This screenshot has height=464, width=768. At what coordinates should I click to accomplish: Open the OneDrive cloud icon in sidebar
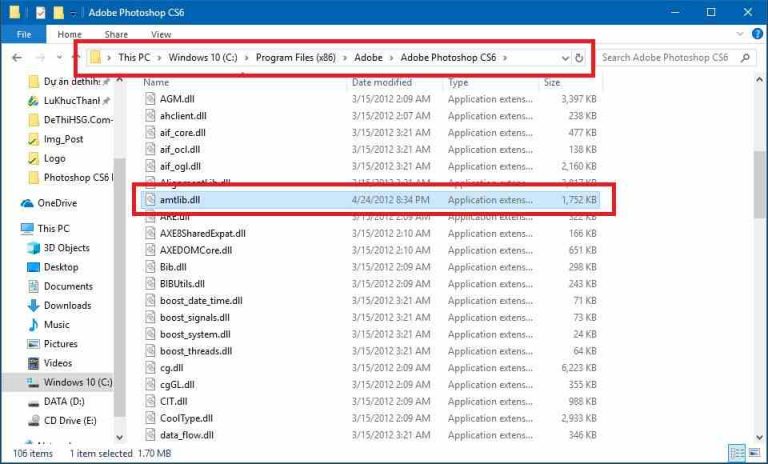point(28,203)
